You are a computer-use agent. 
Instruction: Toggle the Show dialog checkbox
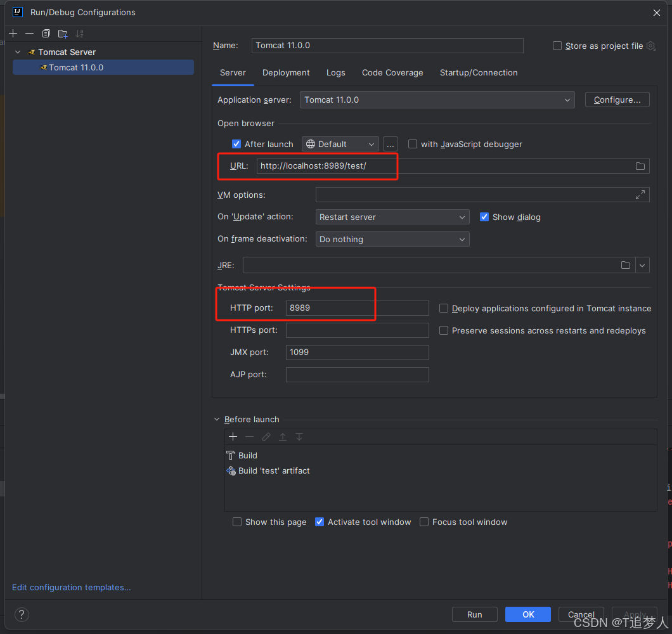(484, 217)
